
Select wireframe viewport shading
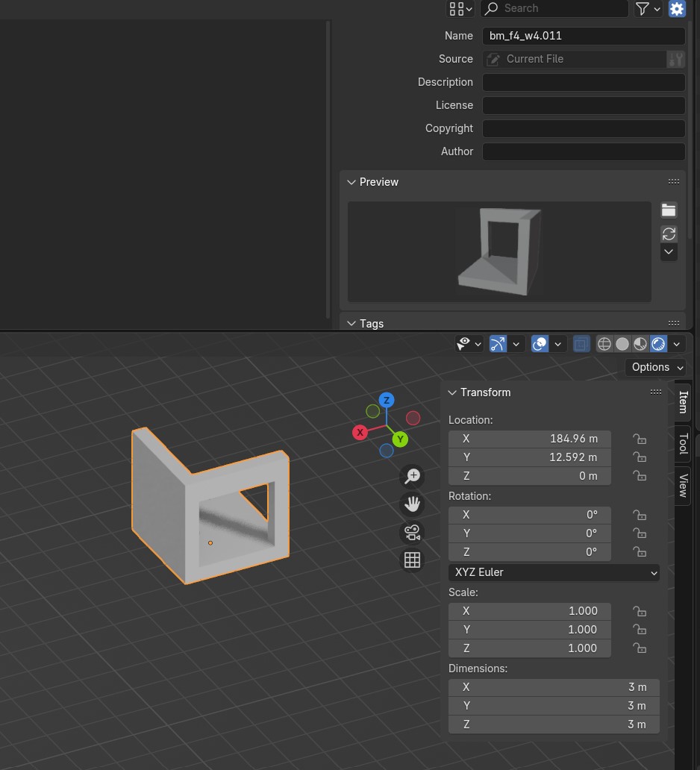point(604,344)
